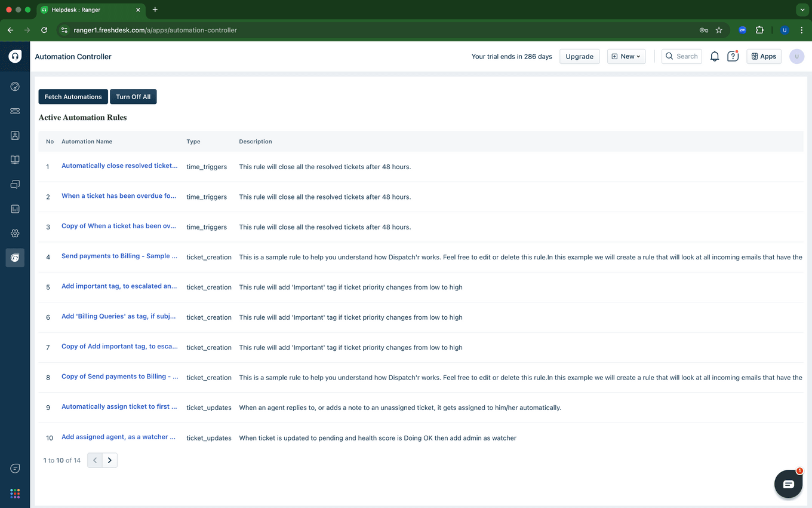Click the Active Automation Rules heading
Image resolution: width=812 pixels, height=508 pixels.
tap(82, 118)
